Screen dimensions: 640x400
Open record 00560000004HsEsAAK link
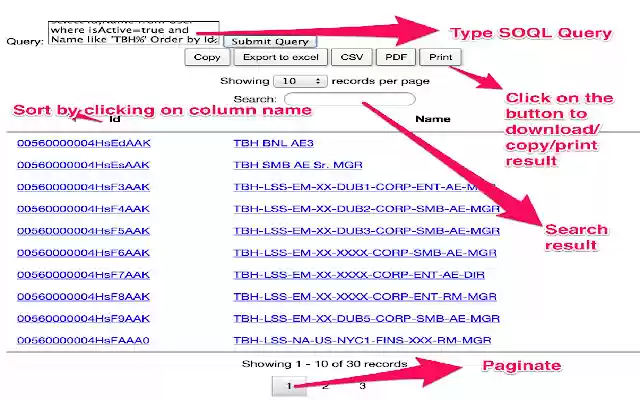83,165
